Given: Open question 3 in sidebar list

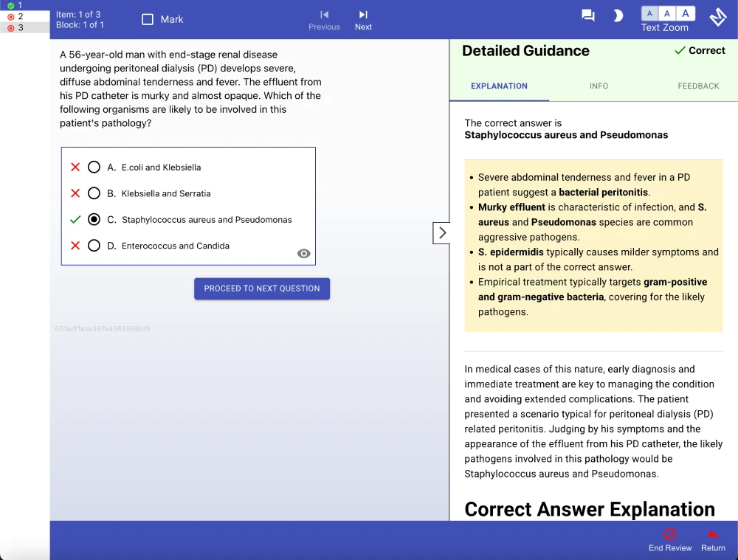Looking at the screenshot, I should [24, 27].
